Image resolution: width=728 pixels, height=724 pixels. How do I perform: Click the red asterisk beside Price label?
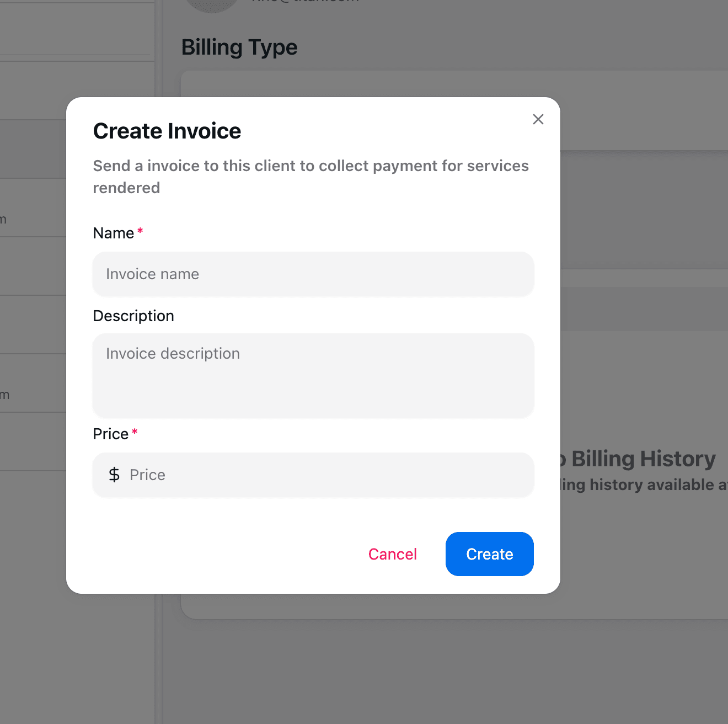point(135,432)
